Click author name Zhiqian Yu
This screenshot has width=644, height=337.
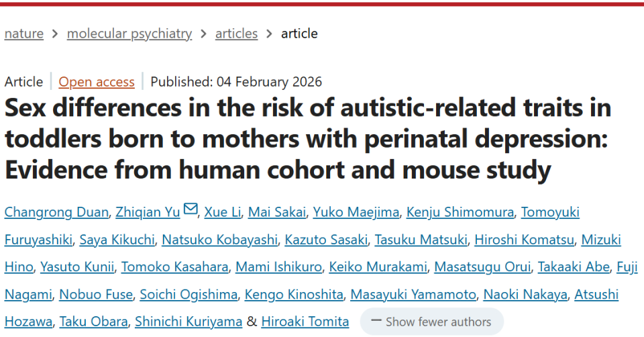[148, 213]
